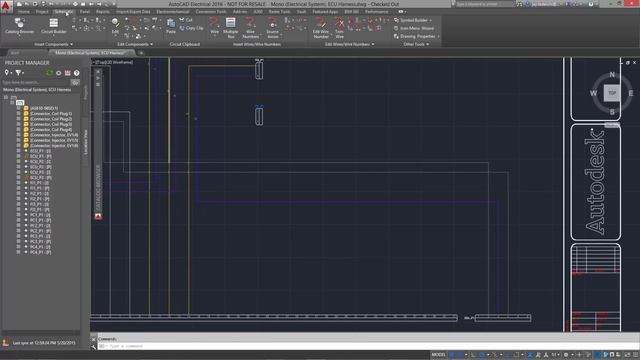Click the customization menu at status bar end
This screenshot has height=360, width=640.
635,355
